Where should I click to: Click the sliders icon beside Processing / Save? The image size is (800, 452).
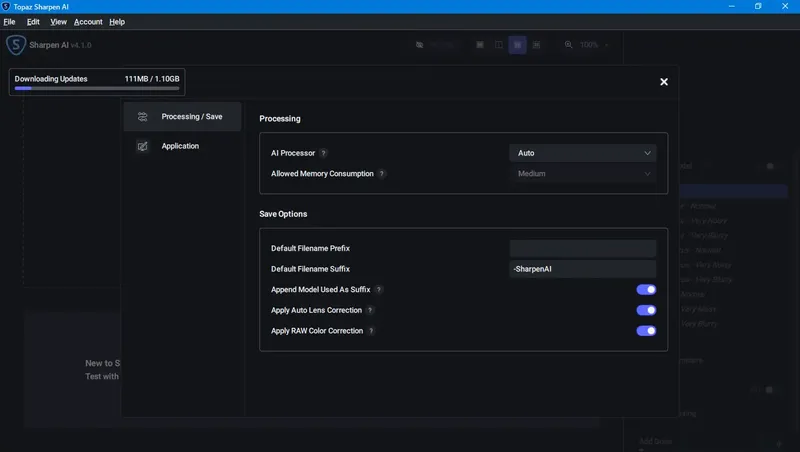[x=142, y=117]
